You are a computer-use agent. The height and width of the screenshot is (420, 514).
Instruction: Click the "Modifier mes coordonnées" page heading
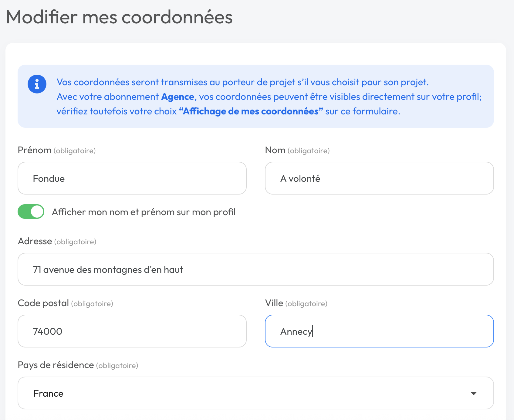coord(119,17)
